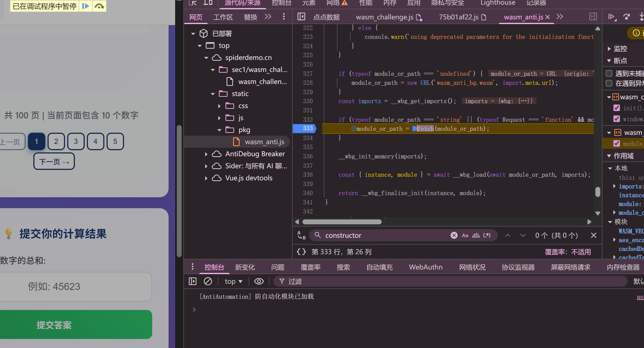Uncheck the init() breakpoint checkbox

click(x=617, y=108)
